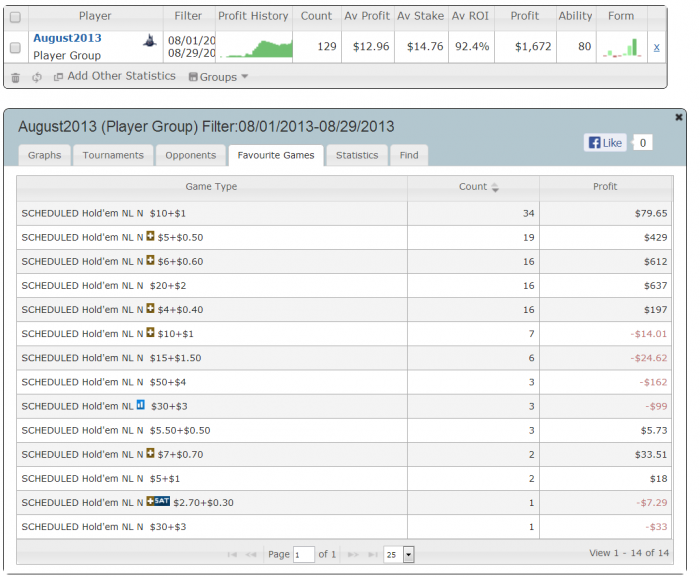The height and width of the screenshot is (577, 700).
Task: Click the page number input field
Action: click(x=304, y=555)
